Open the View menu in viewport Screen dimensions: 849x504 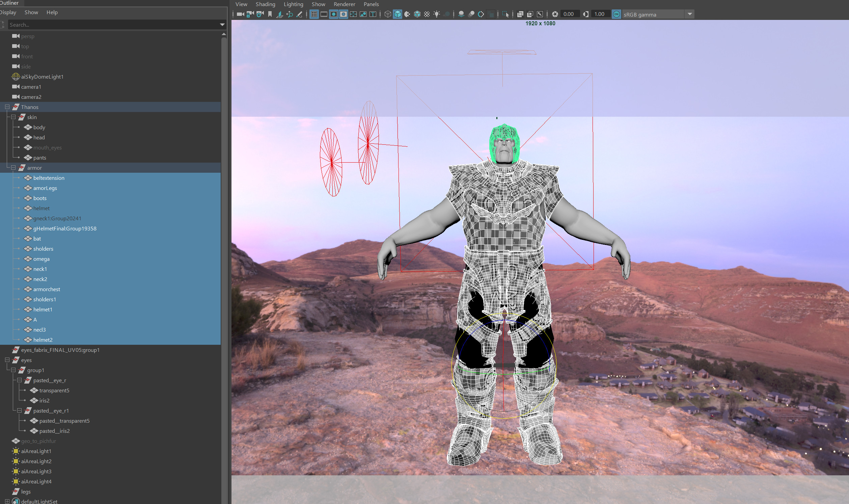click(x=242, y=4)
